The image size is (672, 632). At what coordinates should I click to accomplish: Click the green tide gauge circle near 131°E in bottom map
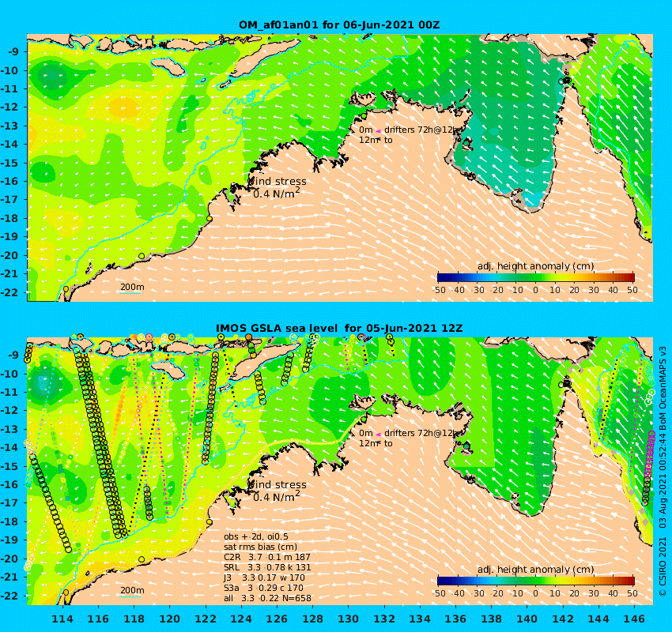[x=364, y=419]
